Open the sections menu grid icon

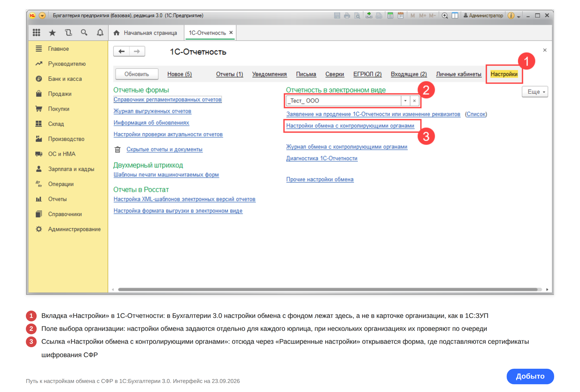click(37, 33)
